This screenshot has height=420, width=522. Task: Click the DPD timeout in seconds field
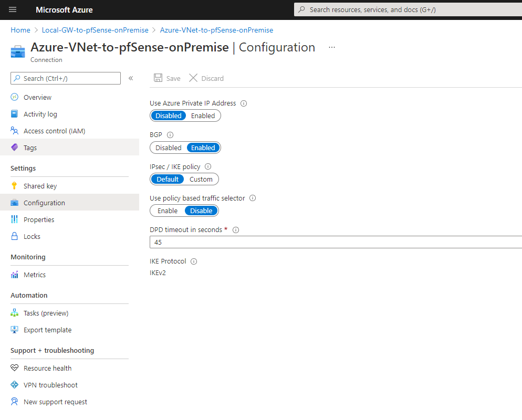tap(336, 242)
